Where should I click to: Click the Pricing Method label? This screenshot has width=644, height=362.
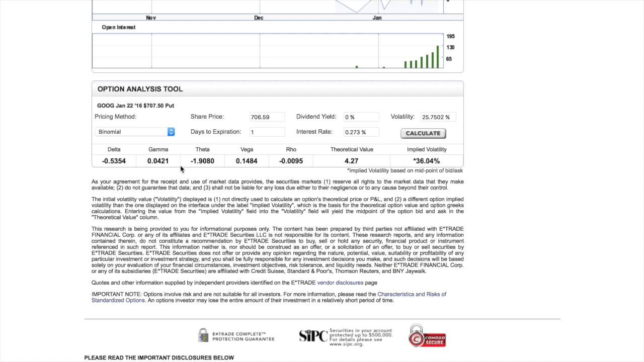(115, 117)
